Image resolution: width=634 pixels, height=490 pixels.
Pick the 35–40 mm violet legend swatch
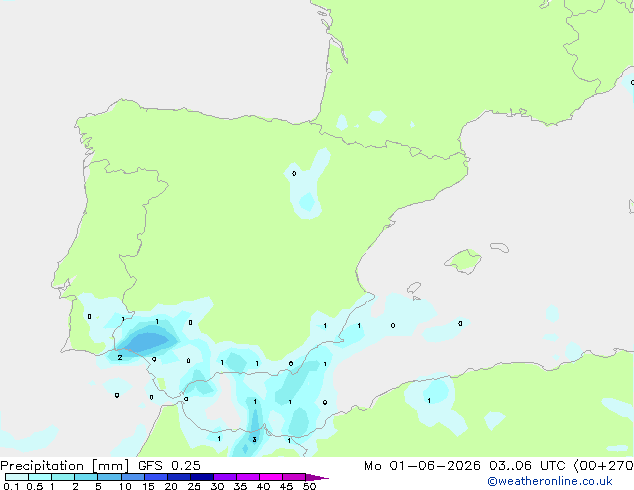click(247, 477)
